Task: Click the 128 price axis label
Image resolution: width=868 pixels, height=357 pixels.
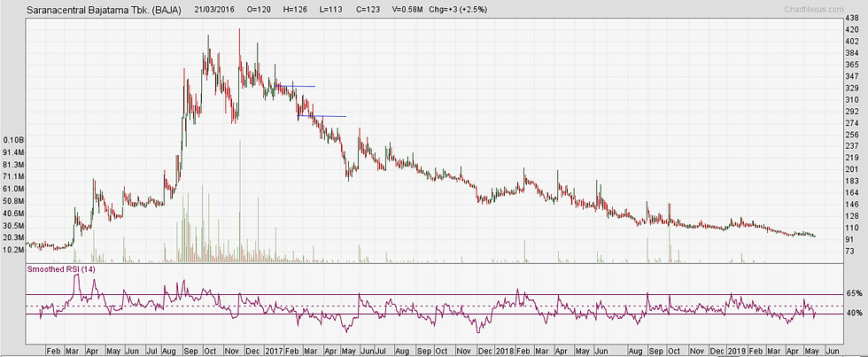Action: 853,216
